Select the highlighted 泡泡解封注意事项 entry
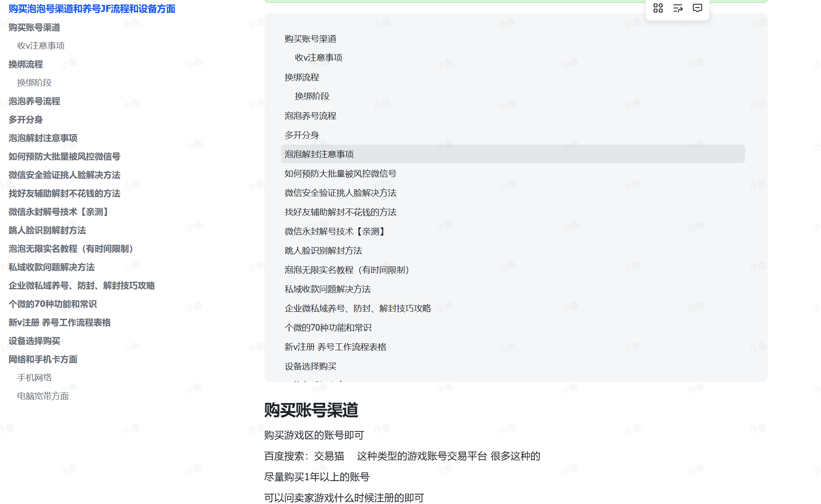Image resolution: width=821 pixels, height=504 pixels. point(319,154)
